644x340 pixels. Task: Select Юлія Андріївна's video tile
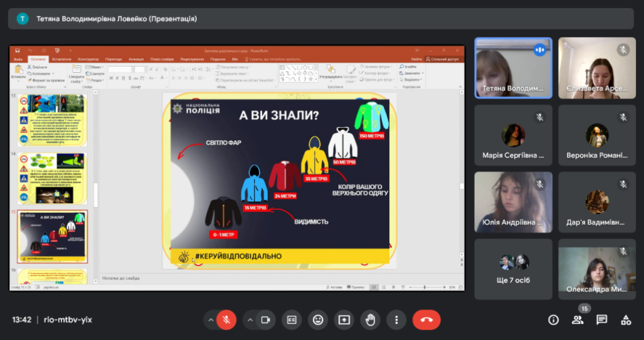point(513,202)
